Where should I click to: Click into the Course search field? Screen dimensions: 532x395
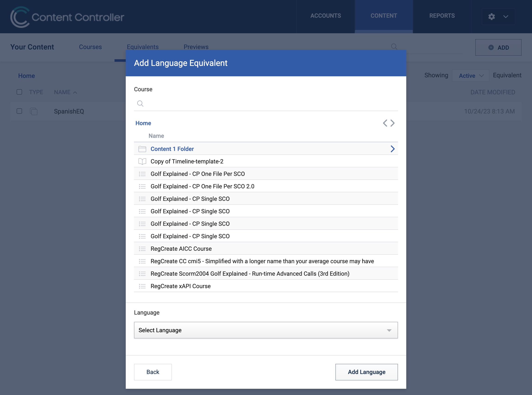coord(266,103)
